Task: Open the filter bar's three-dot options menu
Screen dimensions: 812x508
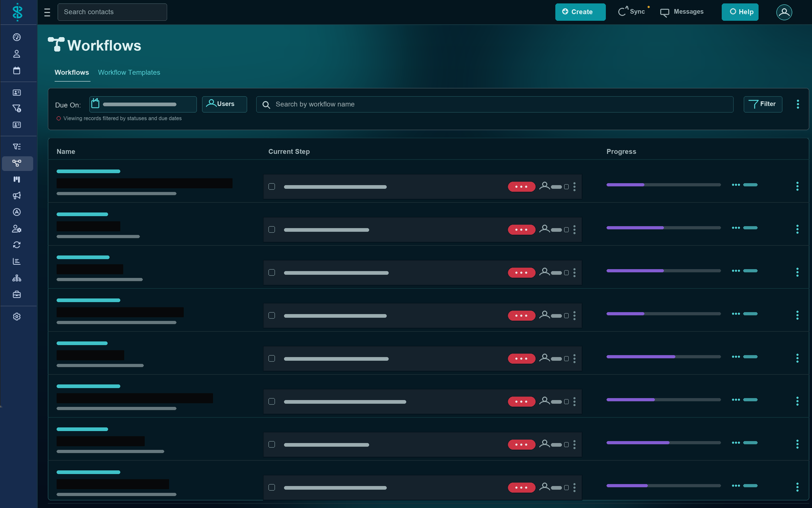Action: 798,104
